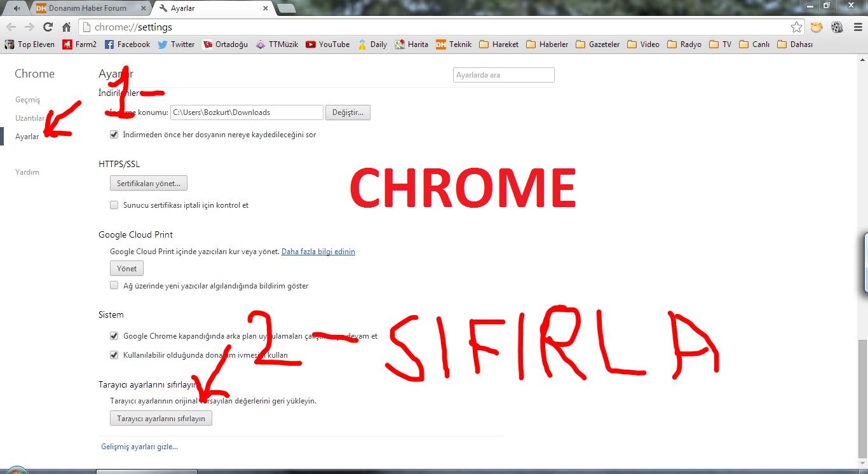Screen dimensions: 868x474
Task: Switch to the pinned tab playing audio
Action: (x=17, y=8)
